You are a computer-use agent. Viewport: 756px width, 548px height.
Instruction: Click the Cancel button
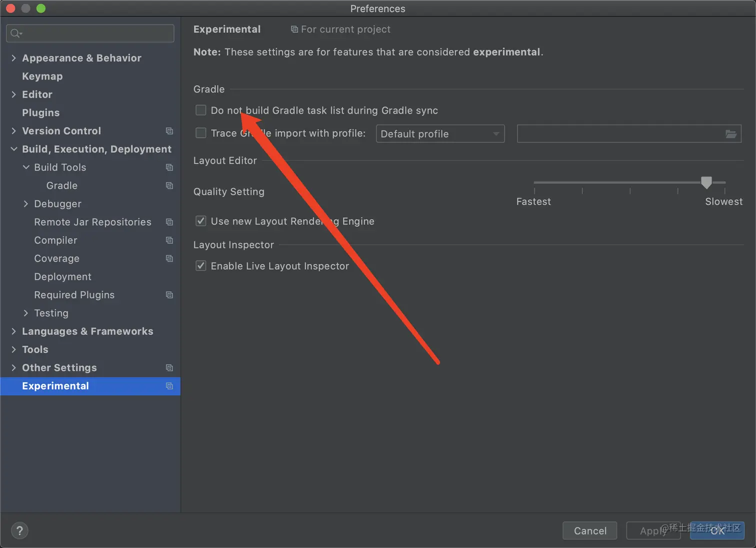click(589, 530)
